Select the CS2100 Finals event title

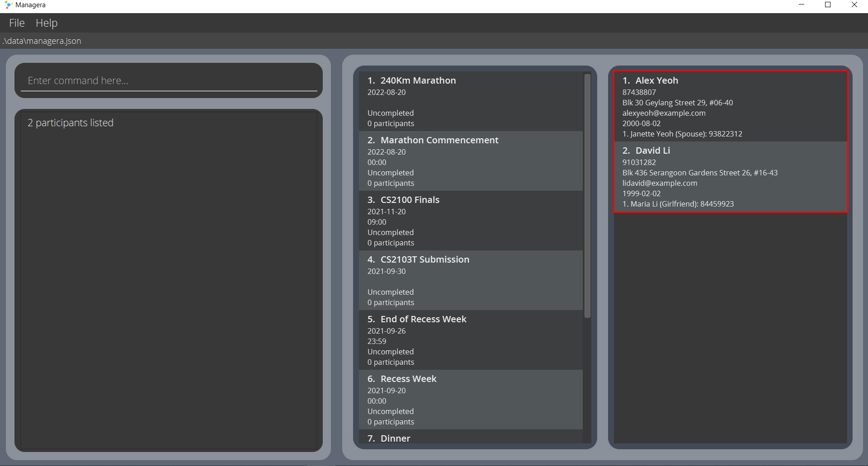(410, 200)
